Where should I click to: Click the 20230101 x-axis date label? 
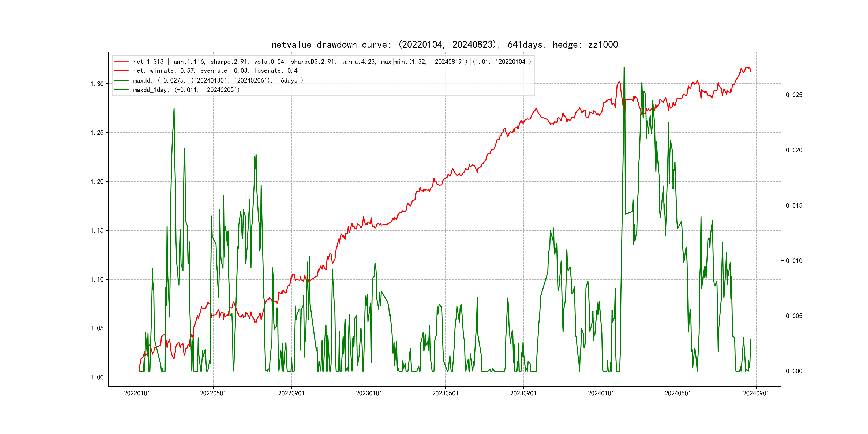tap(369, 393)
